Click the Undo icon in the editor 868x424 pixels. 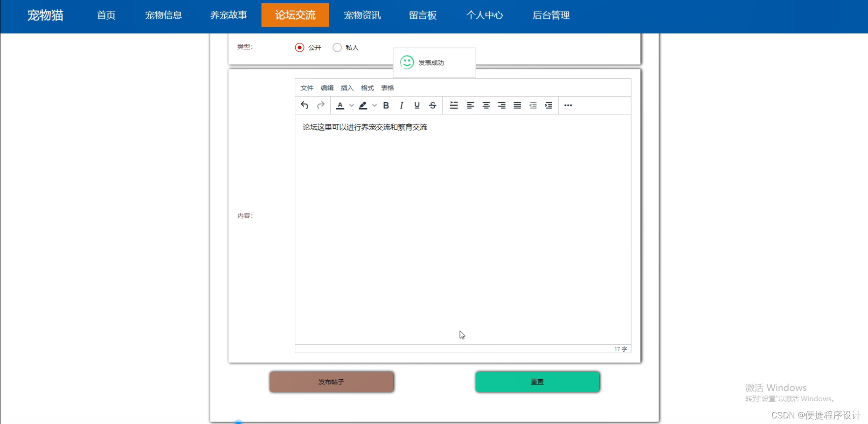click(305, 105)
